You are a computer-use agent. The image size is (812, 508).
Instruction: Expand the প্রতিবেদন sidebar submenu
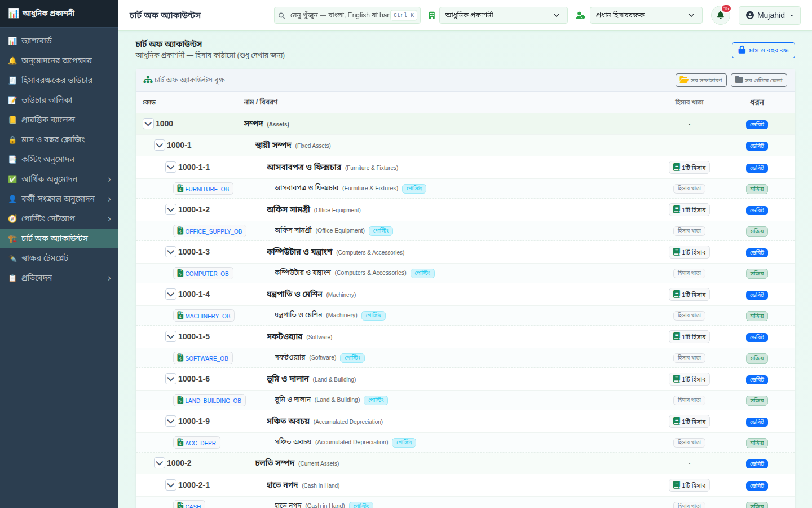point(59,278)
